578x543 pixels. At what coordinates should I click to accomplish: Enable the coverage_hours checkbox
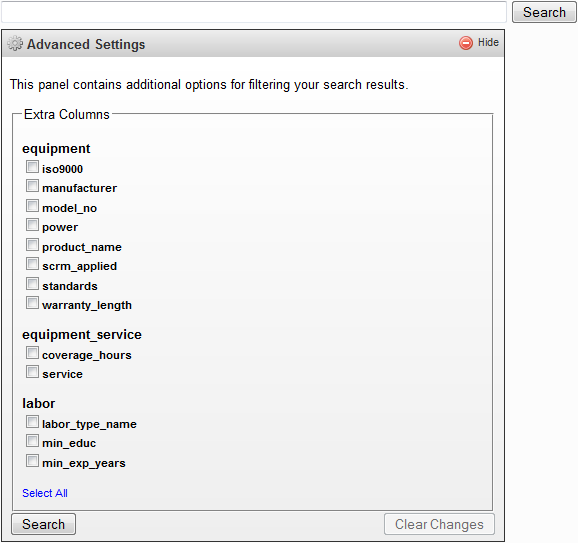[32, 353]
